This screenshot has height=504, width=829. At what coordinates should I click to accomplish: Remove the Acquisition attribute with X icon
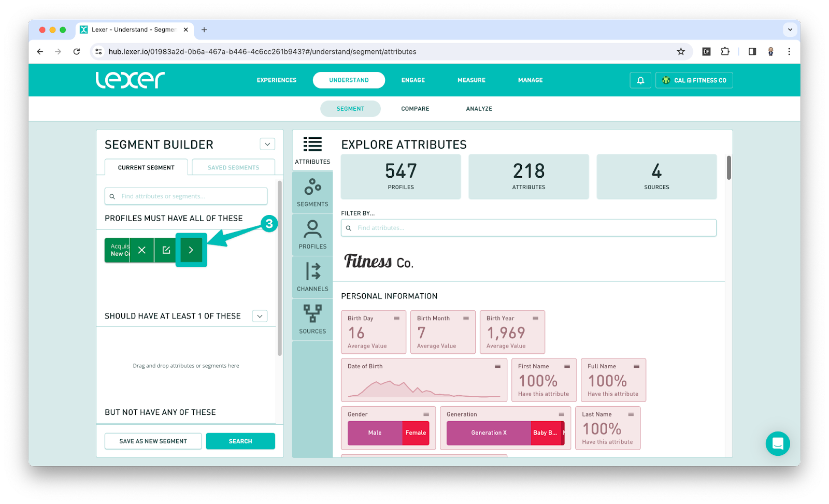[x=142, y=250]
